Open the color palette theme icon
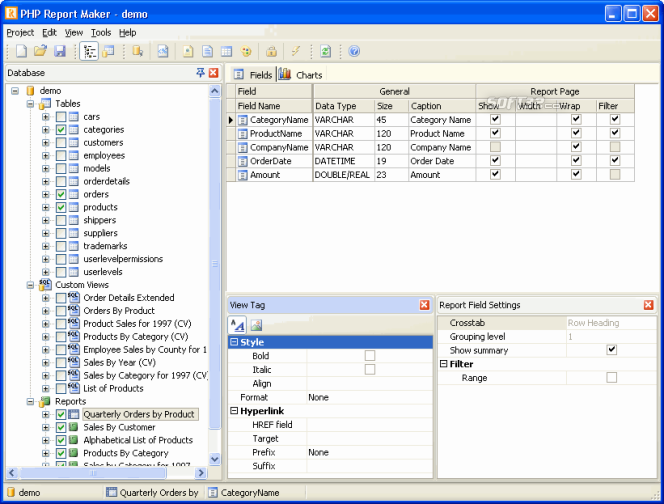This screenshot has width=664, height=504. tap(246, 51)
